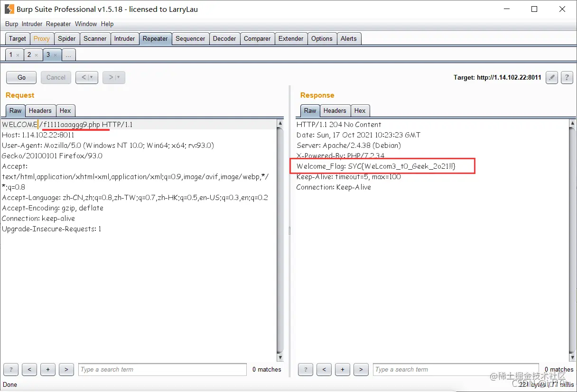577x392 pixels.
Task: Close Repeater tab 2
Action: 36,55
